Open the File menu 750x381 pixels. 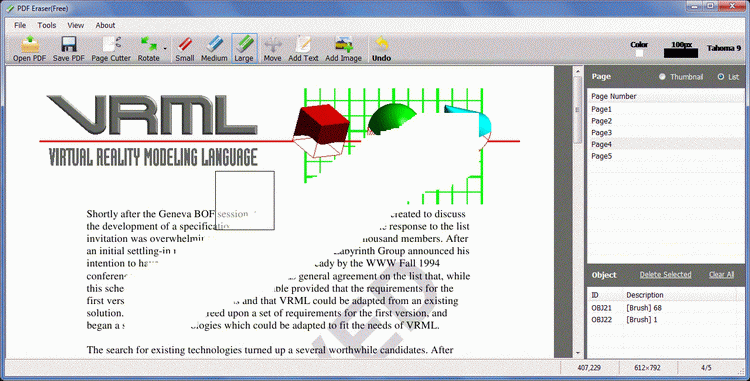tap(20, 25)
